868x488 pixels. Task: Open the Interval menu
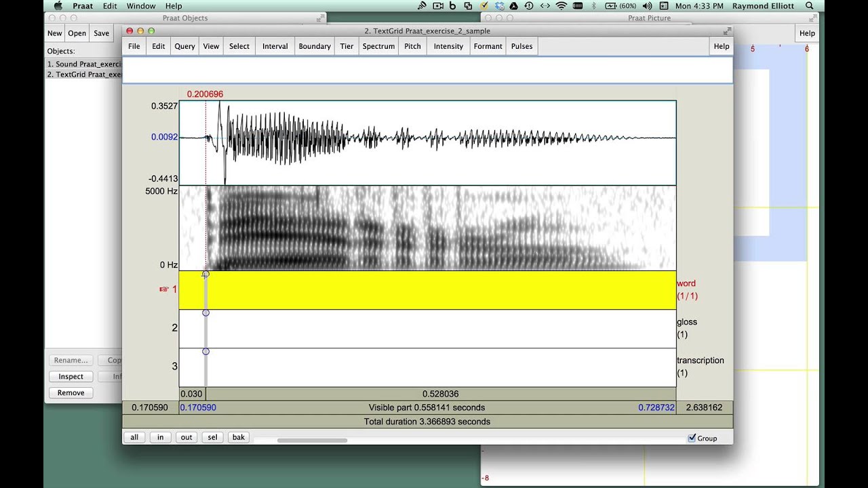click(275, 46)
